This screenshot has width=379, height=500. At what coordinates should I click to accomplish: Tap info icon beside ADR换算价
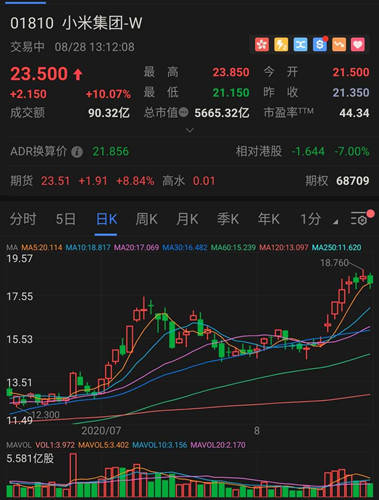(x=77, y=152)
